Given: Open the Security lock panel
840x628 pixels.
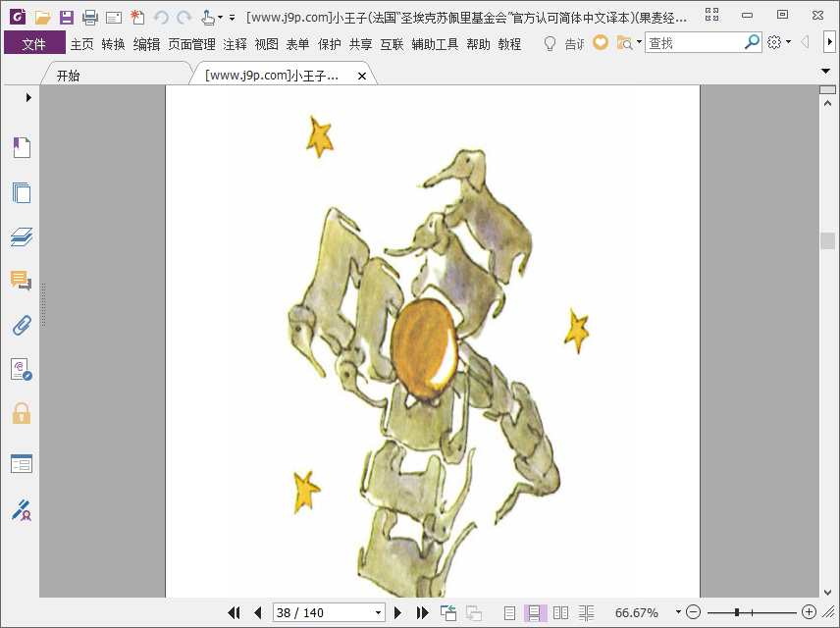Looking at the screenshot, I should [22, 414].
